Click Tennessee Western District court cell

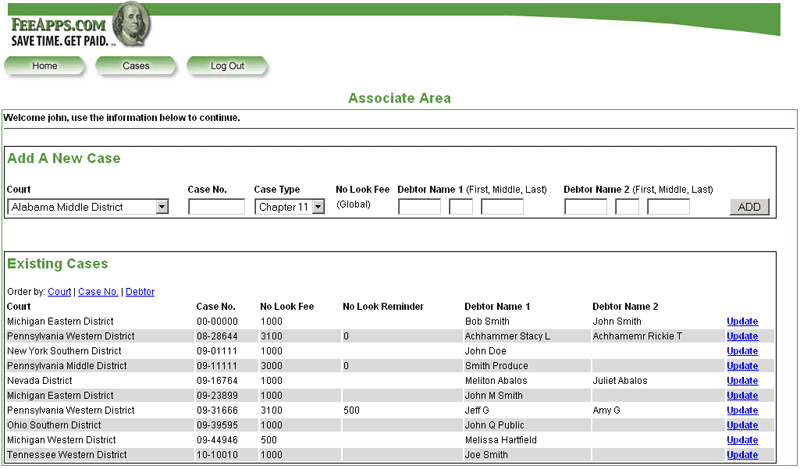tap(67, 454)
